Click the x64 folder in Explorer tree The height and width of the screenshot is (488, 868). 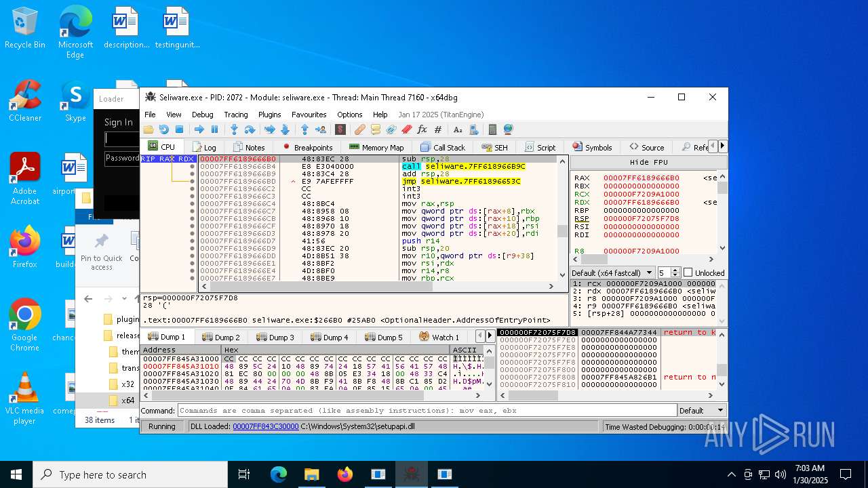click(127, 401)
